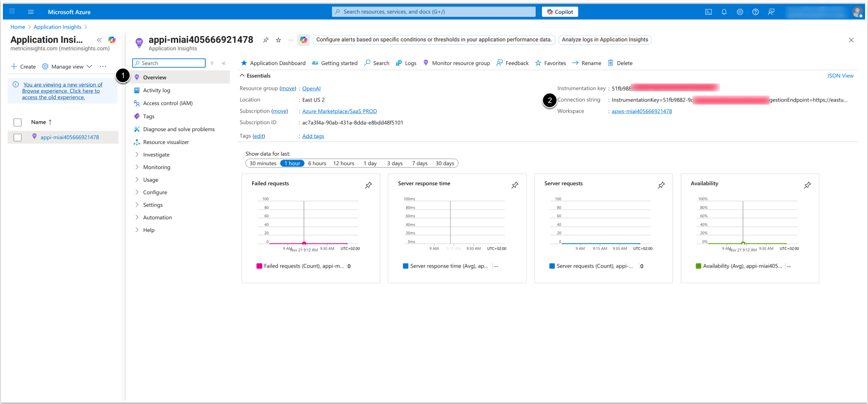Click the favorite star beside resource title
868x404 pixels.
click(x=279, y=40)
